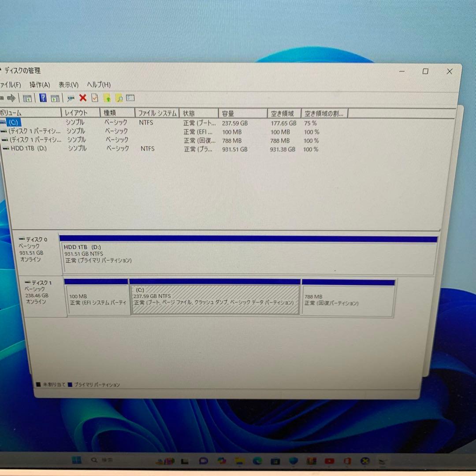The height and width of the screenshot is (476, 476).
Task: Select the (C:) volume in the list
Action: tap(26, 123)
